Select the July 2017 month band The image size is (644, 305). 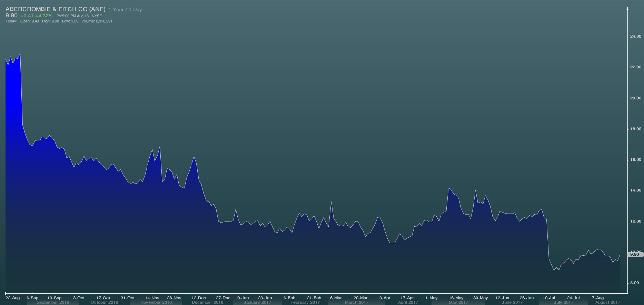coord(564,302)
